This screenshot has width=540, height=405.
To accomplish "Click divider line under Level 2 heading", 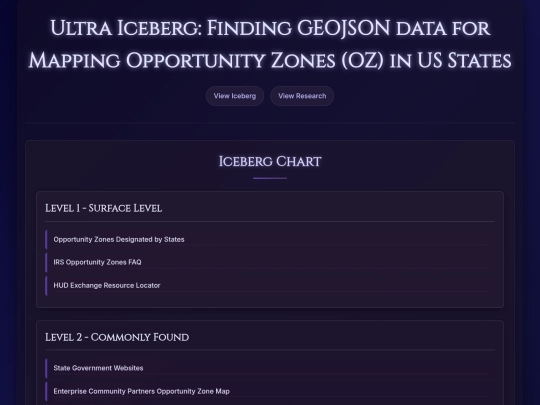I will [270, 350].
